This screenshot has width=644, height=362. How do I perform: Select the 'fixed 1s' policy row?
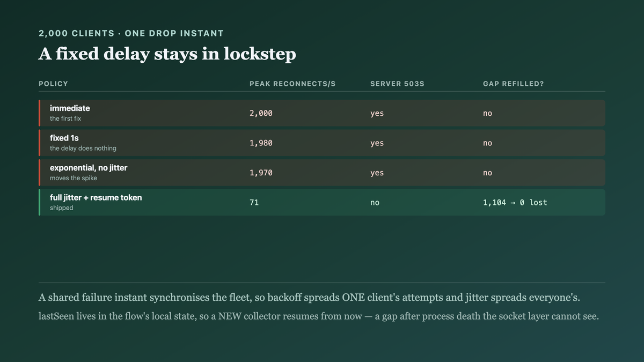322,143
